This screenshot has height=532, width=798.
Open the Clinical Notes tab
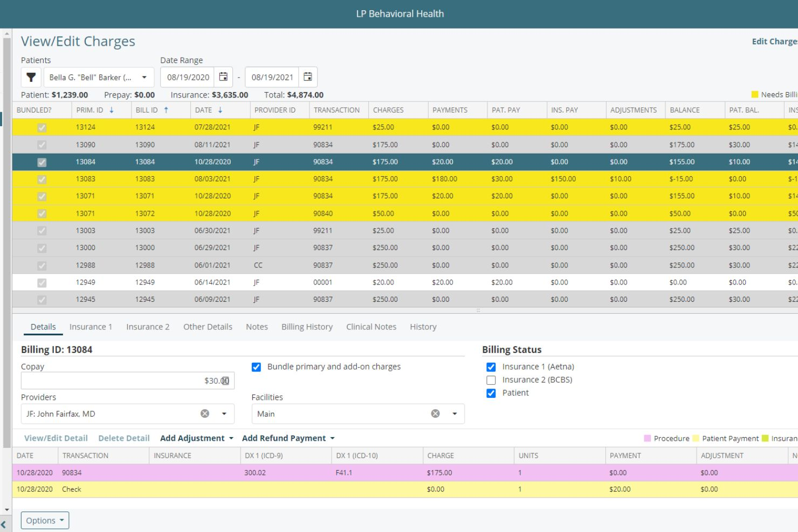[x=371, y=327]
